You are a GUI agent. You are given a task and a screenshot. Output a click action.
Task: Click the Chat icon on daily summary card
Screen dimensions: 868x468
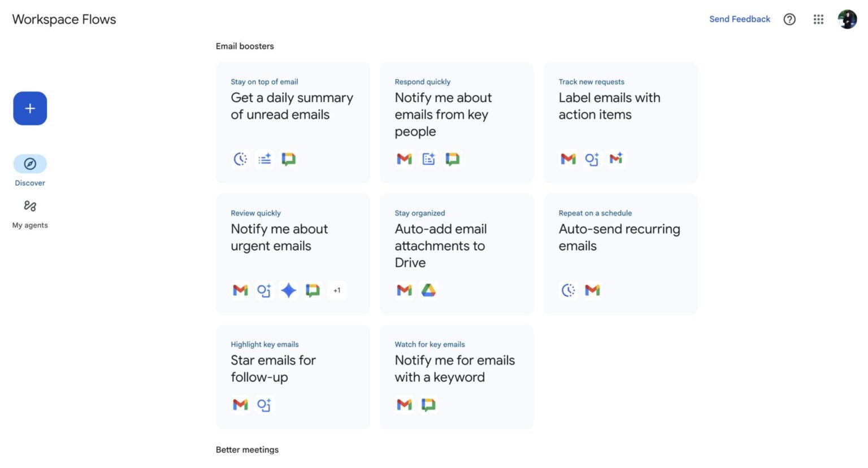tap(288, 159)
